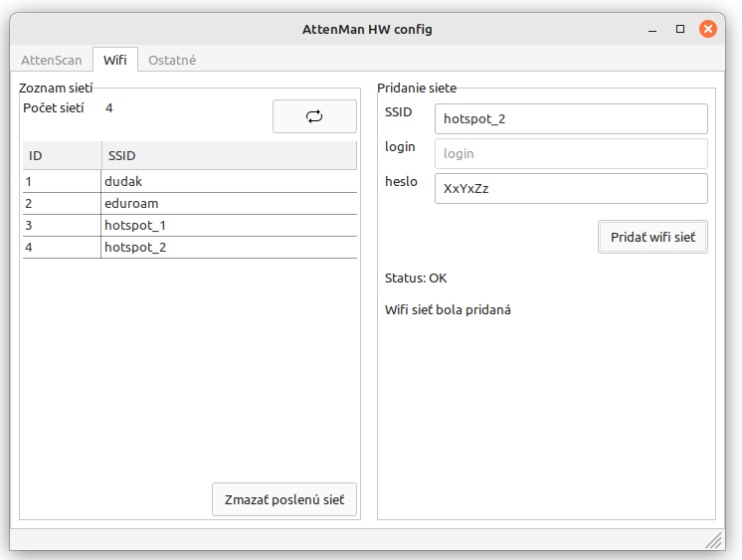
Task: Click the Pridať wifi sieť button
Action: (652, 237)
